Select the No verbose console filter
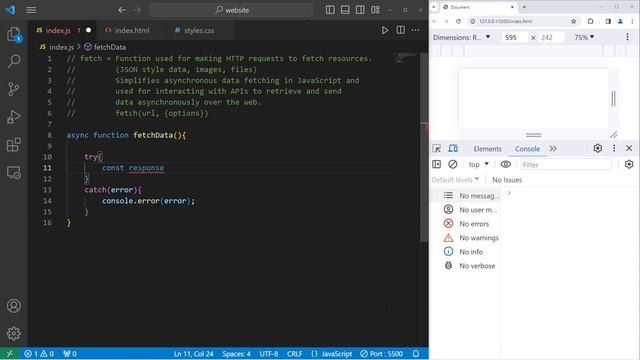The width and height of the screenshot is (640, 360). point(466,266)
